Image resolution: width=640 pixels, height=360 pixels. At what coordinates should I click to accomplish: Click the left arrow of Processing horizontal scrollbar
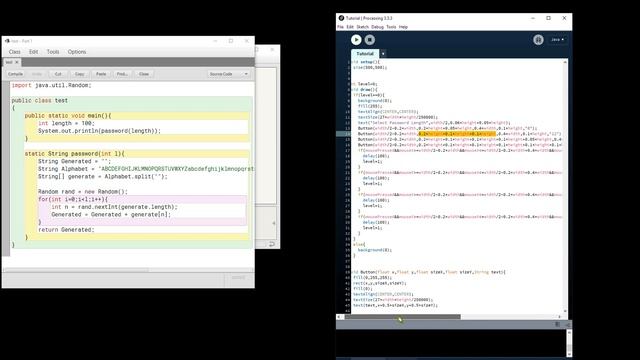click(339, 317)
